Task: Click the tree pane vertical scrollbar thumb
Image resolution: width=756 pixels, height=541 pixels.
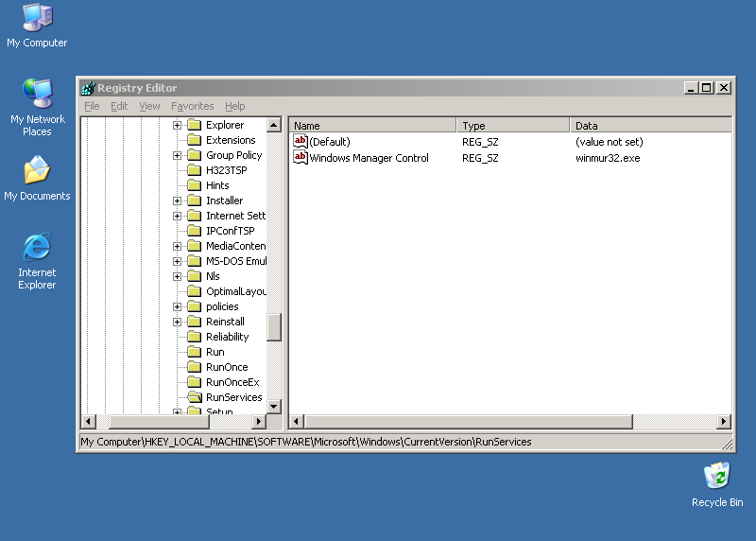Action: click(x=274, y=327)
